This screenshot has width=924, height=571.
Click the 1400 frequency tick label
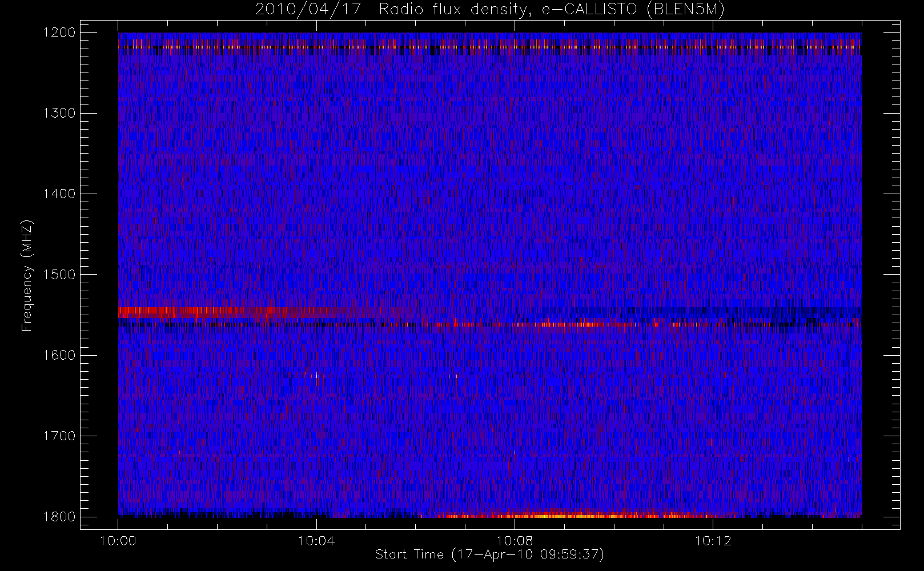59,194
